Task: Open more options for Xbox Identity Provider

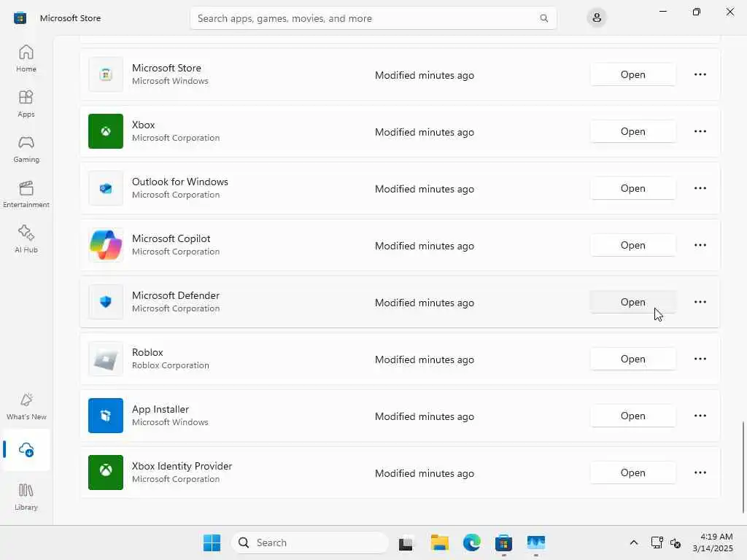Action: click(700, 472)
